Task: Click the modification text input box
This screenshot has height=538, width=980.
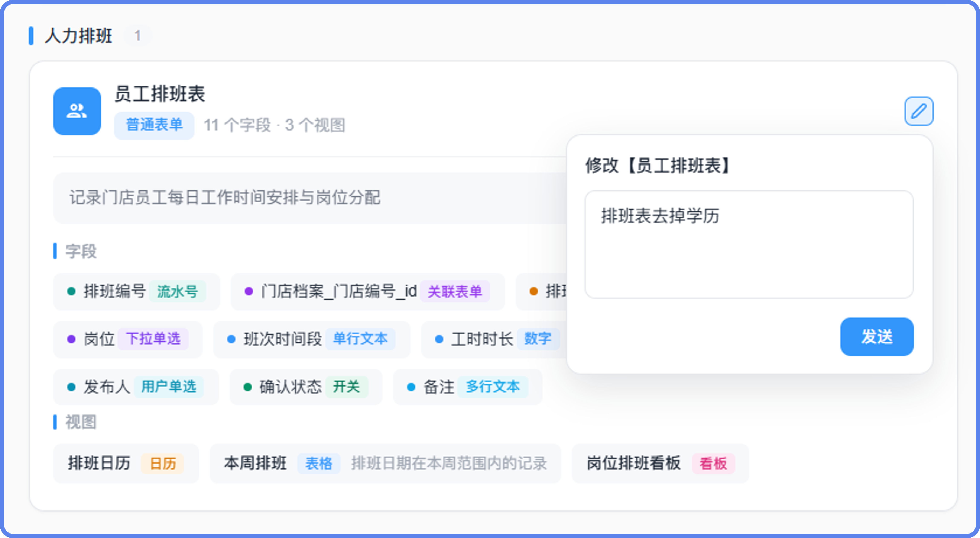Action: [x=749, y=244]
